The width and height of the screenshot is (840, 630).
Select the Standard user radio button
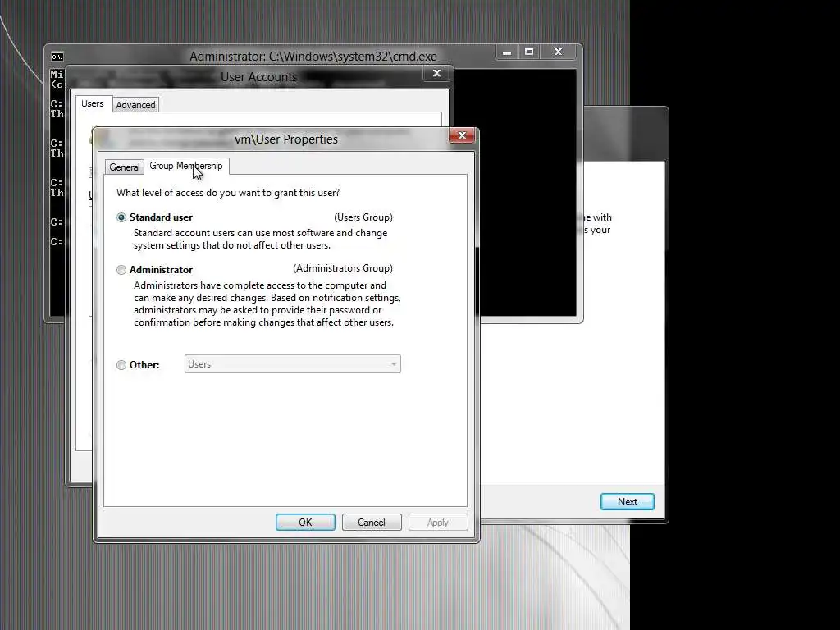click(x=121, y=217)
